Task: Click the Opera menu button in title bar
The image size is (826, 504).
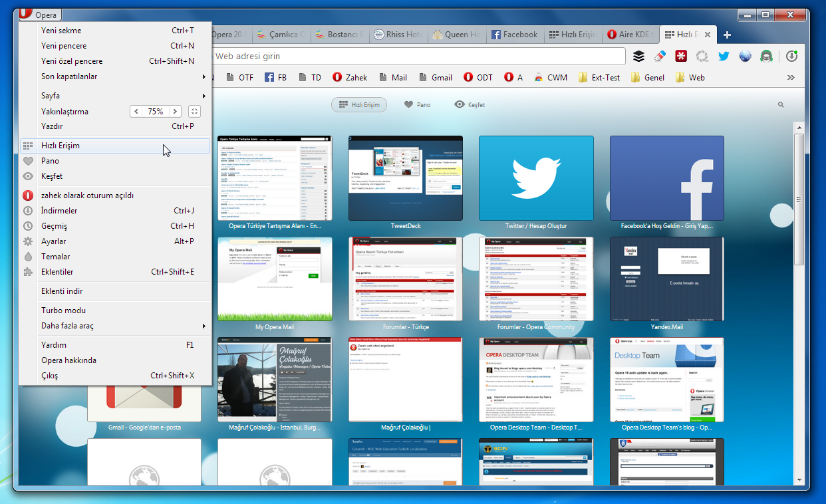Action: pos(39,15)
